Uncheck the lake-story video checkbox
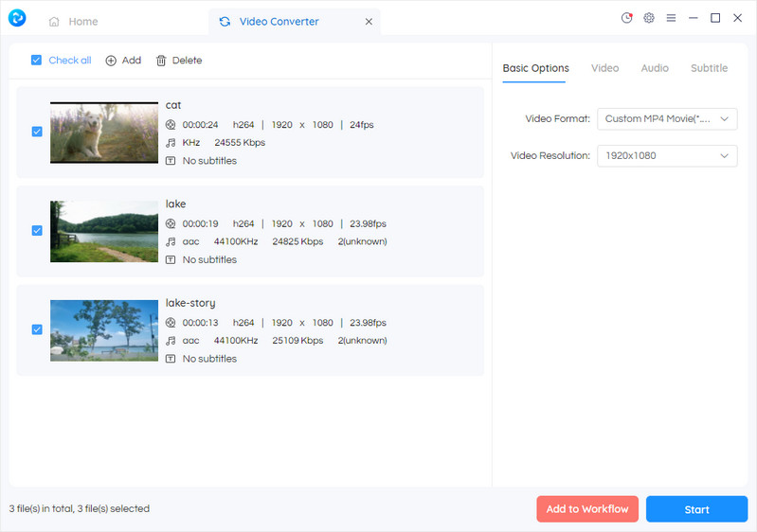The height and width of the screenshot is (532, 757). coord(37,329)
